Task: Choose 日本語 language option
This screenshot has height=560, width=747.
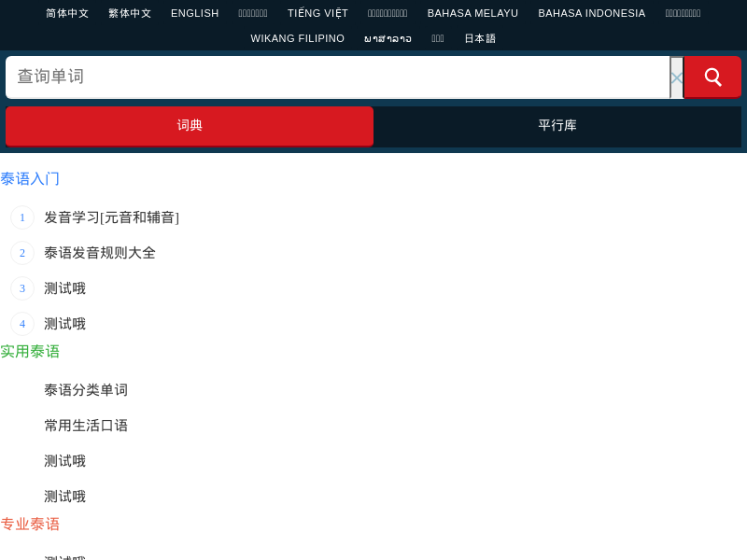Action: pos(480,38)
